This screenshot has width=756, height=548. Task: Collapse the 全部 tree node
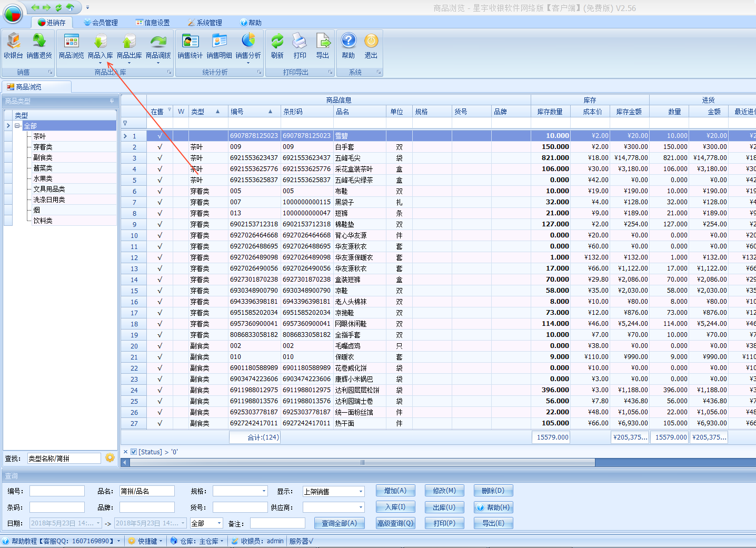click(x=17, y=126)
